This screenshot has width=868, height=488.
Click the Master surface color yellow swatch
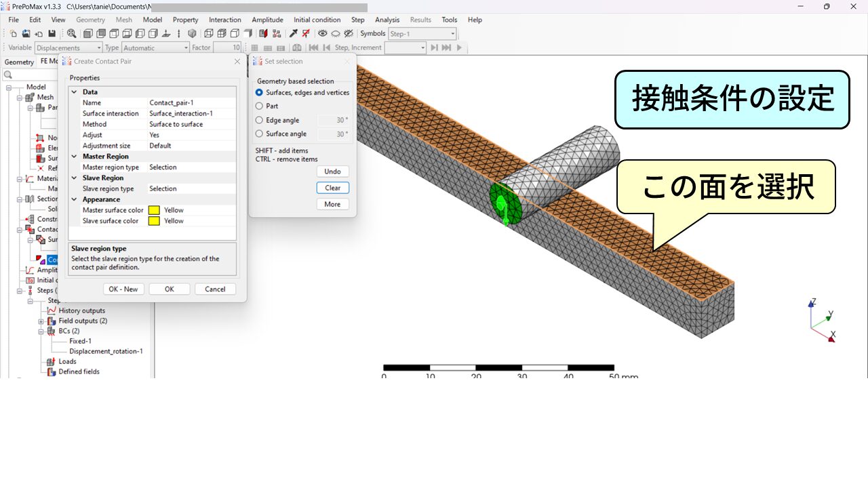click(x=154, y=210)
